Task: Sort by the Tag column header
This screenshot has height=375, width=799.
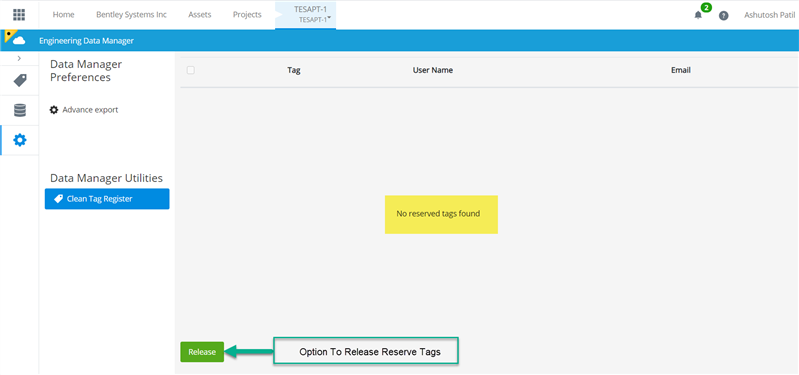Action: 294,70
